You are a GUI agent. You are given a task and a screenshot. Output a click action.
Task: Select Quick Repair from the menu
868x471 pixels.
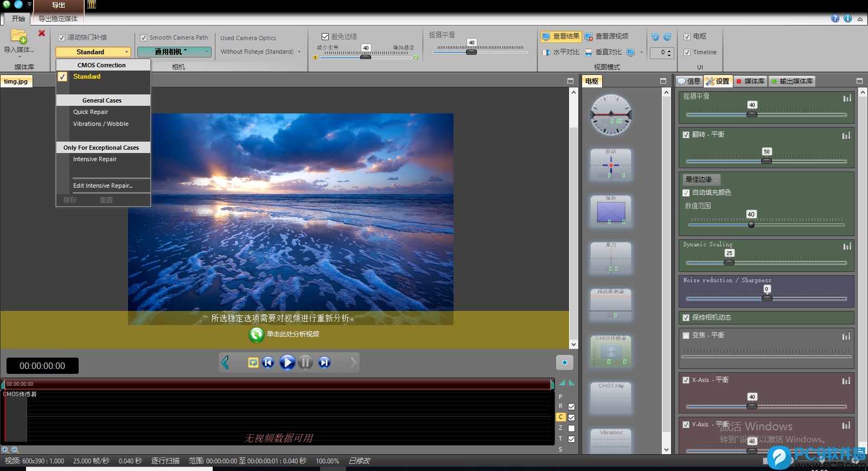tap(91, 112)
